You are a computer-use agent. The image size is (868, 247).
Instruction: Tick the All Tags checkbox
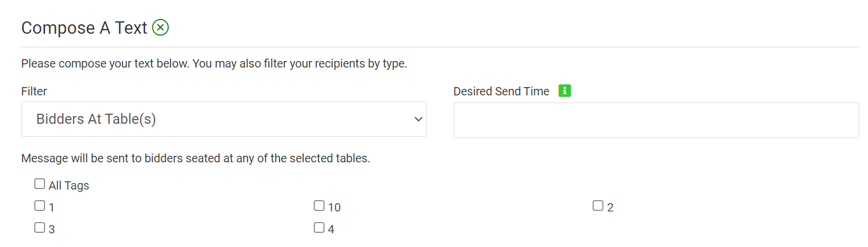[x=40, y=184]
